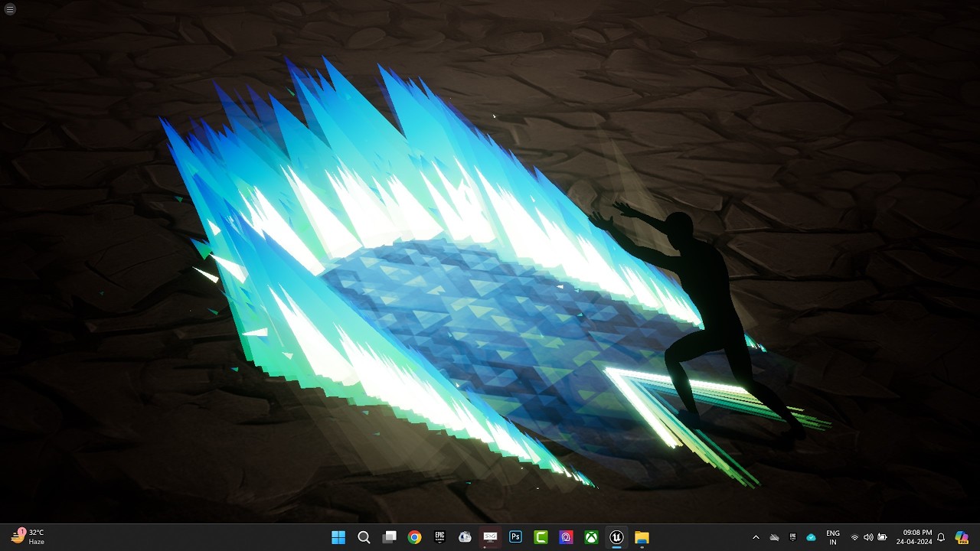Screen dimensions: 980x551
Task: Open the grey OneDrive cloud tray icon
Action: point(774,537)
